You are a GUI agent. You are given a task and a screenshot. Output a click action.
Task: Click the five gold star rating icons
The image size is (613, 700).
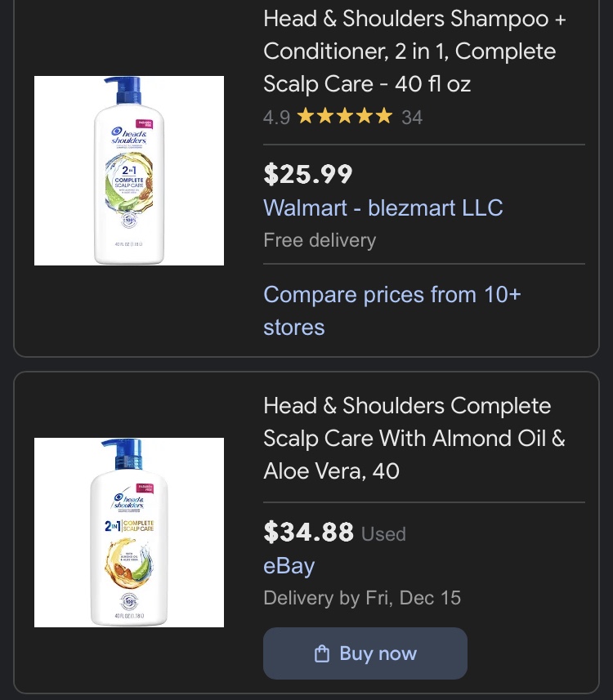(345, 117)
